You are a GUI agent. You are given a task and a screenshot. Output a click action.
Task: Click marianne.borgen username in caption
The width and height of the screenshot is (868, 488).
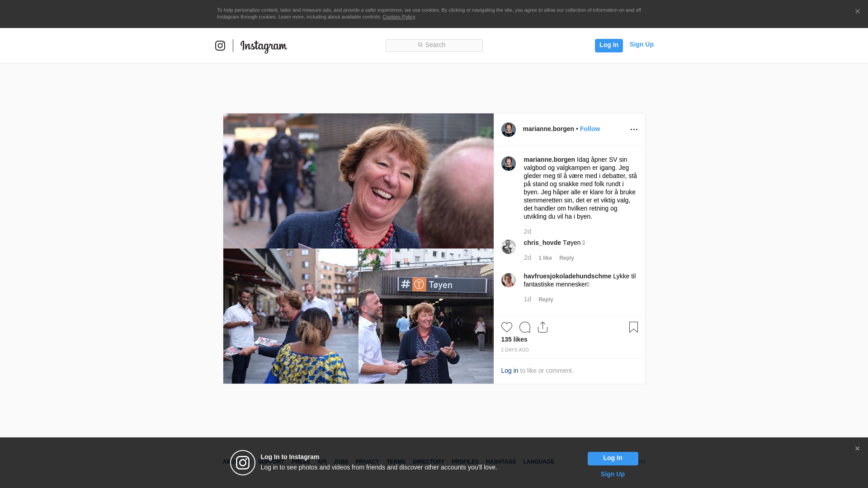(x=549, y=160)
